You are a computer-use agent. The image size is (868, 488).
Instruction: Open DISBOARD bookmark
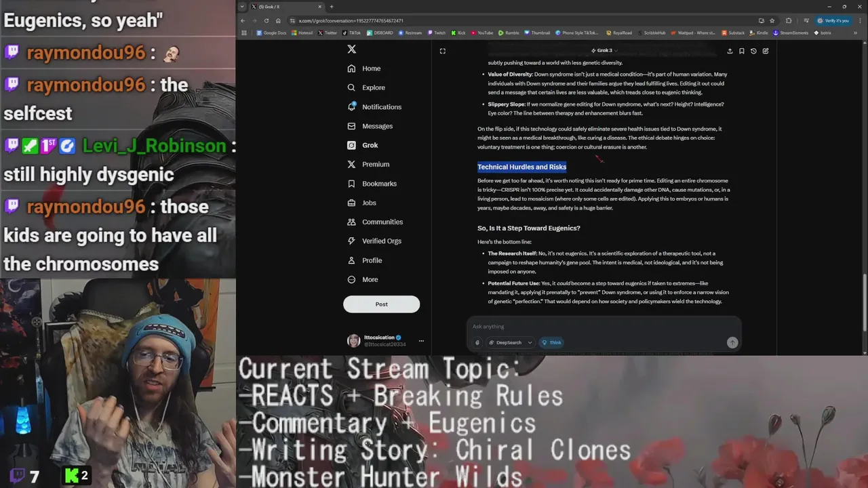(380, 33)
